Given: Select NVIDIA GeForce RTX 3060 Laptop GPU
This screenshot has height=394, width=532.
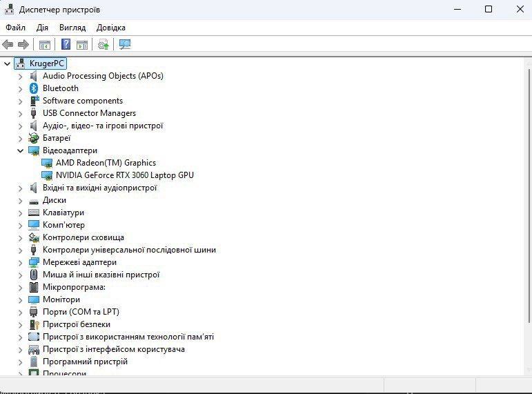Looking at the screenshot, I should coord(125,175).
